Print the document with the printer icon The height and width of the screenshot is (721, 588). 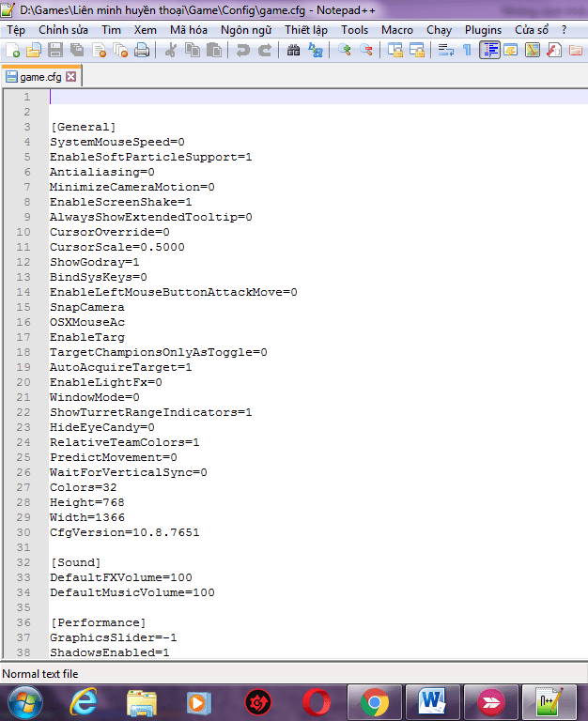[x=142, y=50]
